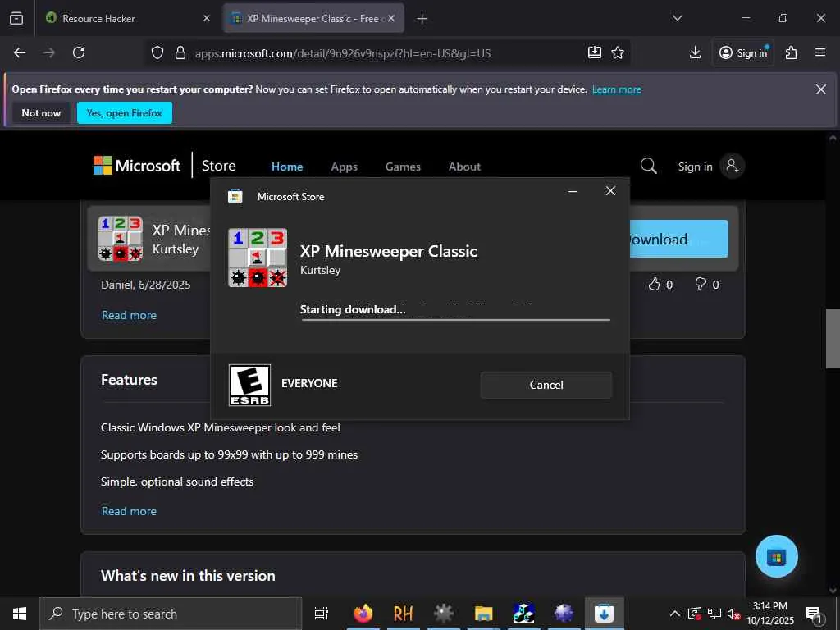
Task: Click the install app icon in address bar
Action: tap(595, 52)
